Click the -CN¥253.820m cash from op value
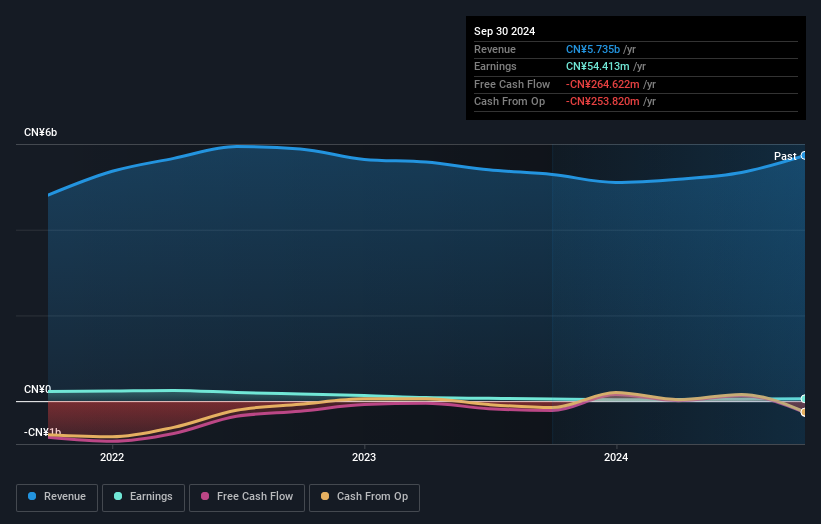Screen dimensions: 821x524 (x=603, y=102)
